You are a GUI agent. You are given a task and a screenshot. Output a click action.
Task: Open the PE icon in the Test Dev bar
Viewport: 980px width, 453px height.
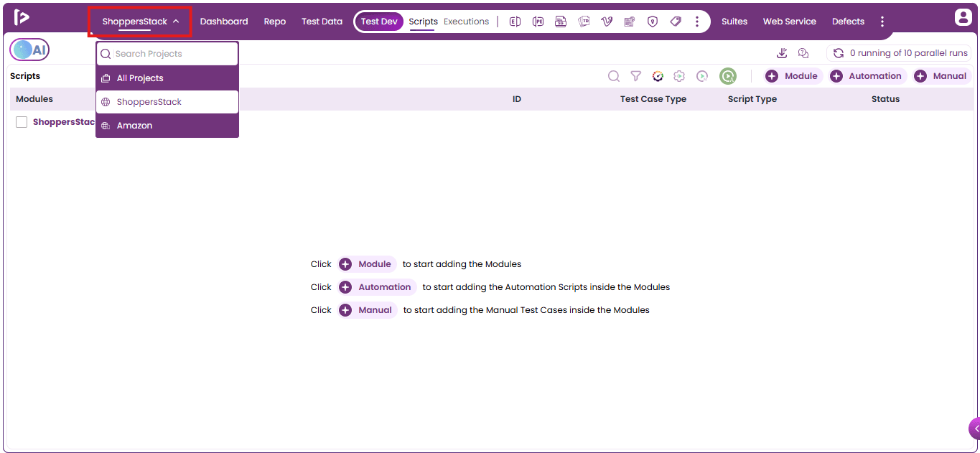pyautogui.click(x=538, y=22)
